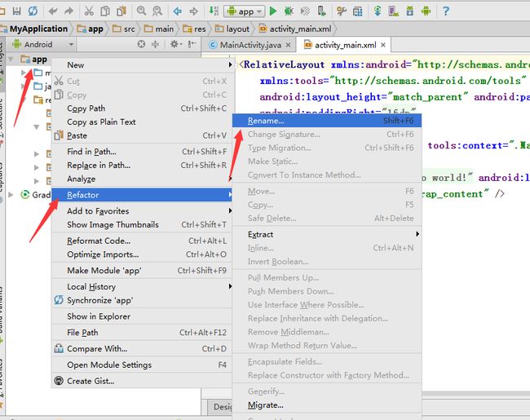Click the Redo arrow in toolbar
This screenshot has width=530, height=420.
point(68,11)
